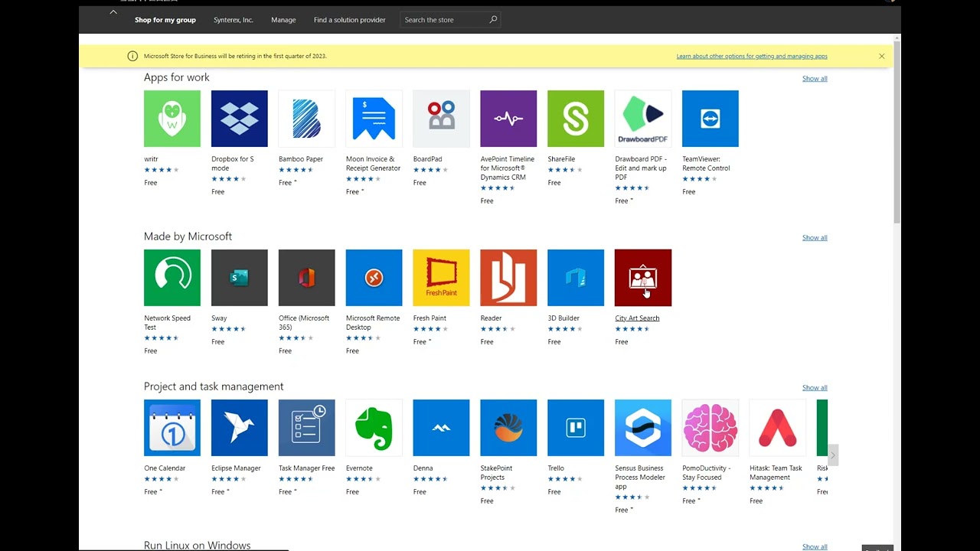The width and height of the screenshot is (980, 551).
Task: Open AvePoint Timeline app icon
Action: [508, 119]
